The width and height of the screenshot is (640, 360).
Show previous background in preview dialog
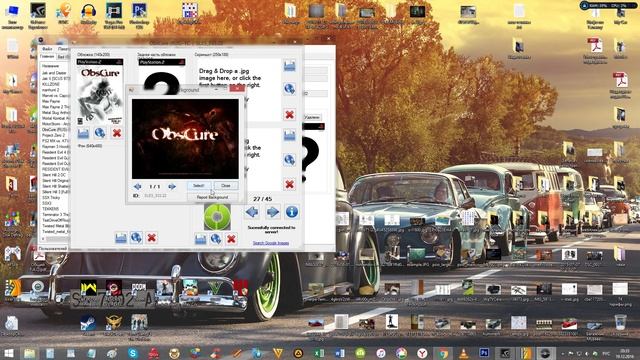point(138,187)
